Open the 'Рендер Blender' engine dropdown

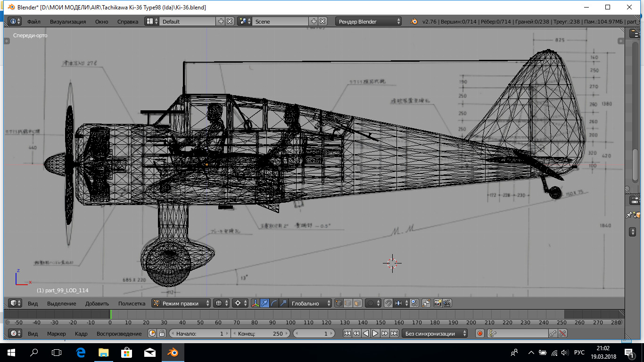tap(369, 21)
